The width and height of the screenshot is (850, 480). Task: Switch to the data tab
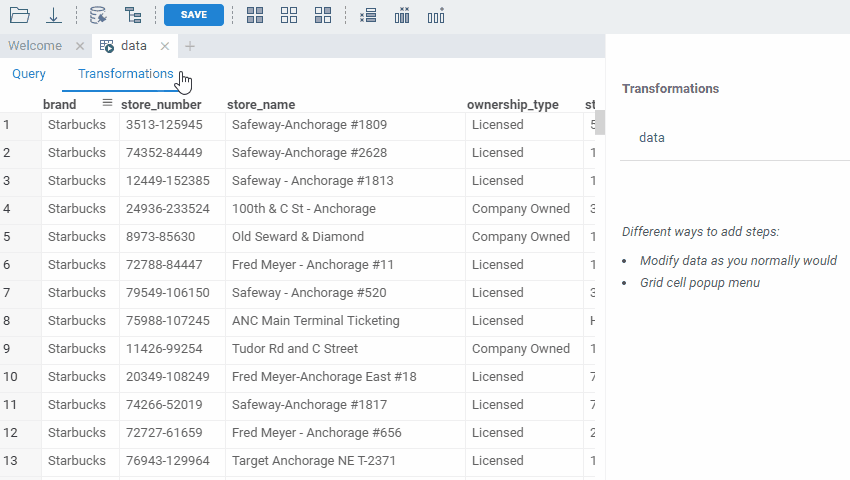tap(133, 46)
